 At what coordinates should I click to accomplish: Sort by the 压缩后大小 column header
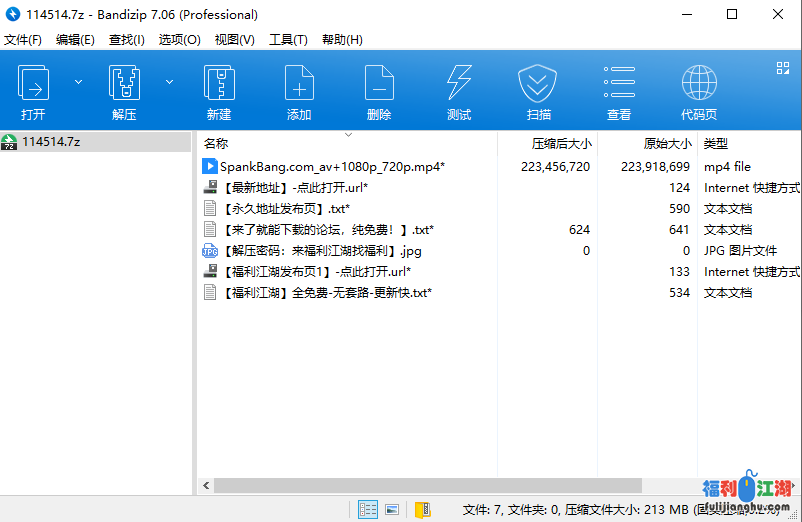point(561,144)
